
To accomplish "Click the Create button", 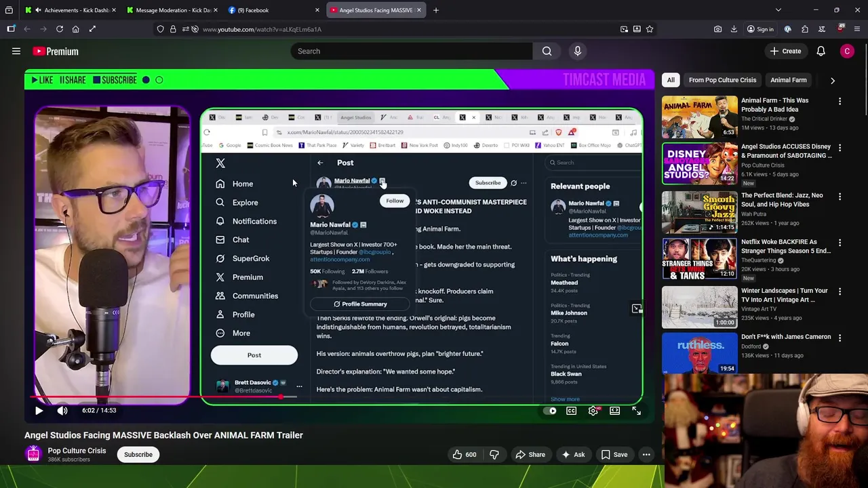I will 785,51.
